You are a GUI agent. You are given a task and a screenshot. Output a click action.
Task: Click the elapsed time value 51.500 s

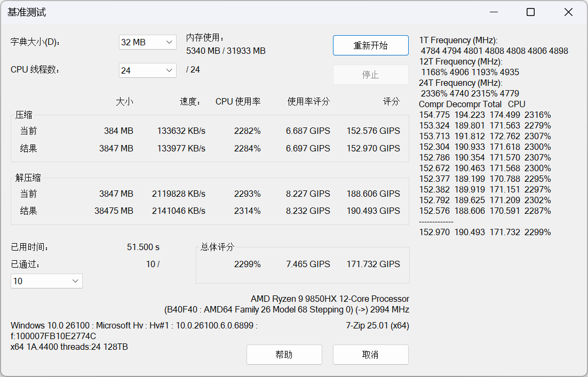pos(143,247)
